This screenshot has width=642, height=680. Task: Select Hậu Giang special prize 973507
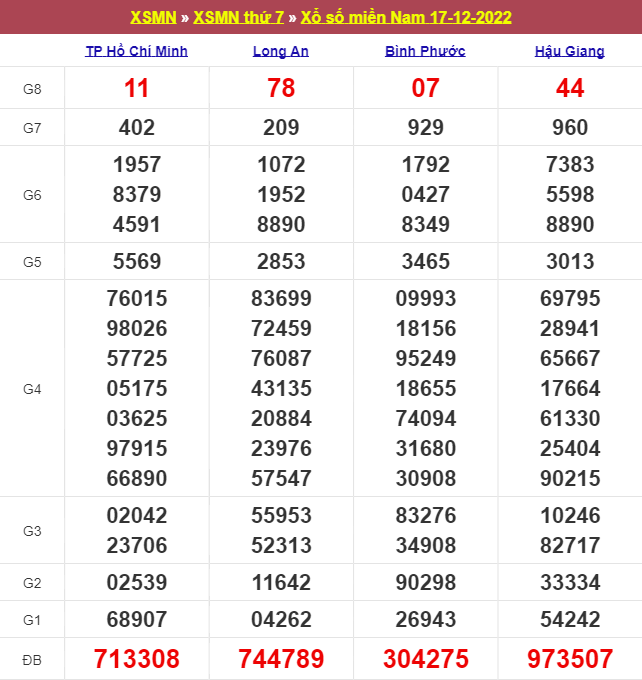click(x=569, y=659)
